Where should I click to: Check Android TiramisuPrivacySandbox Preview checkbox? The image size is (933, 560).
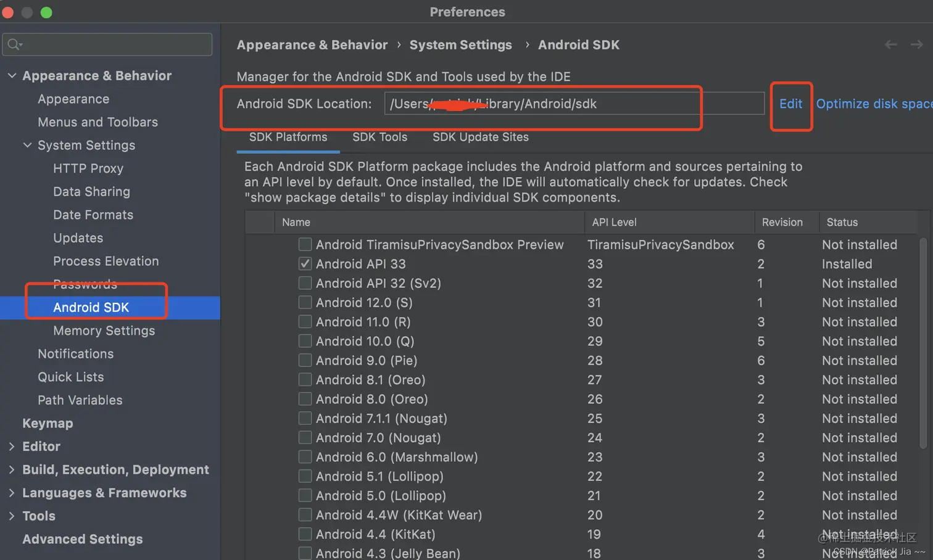point(305,244)
